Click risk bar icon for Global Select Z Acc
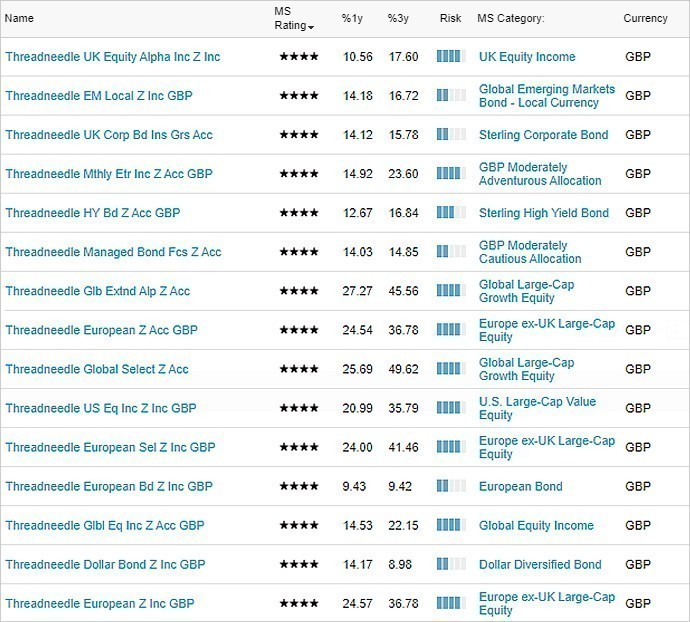 [451, 368]
